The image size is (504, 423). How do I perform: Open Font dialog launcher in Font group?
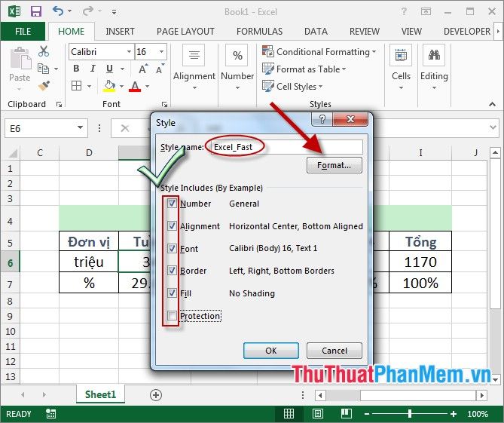click(x=164, y=104)
